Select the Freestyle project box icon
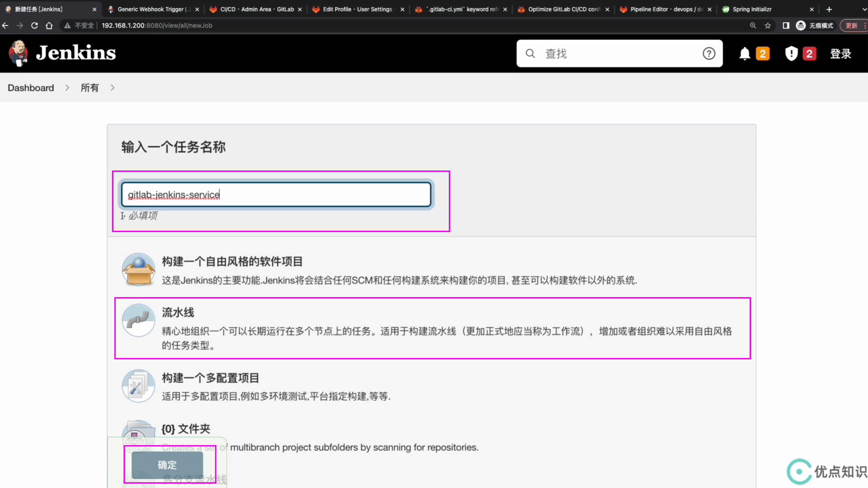The image size is (868, 488). click(x=138, y=269)
